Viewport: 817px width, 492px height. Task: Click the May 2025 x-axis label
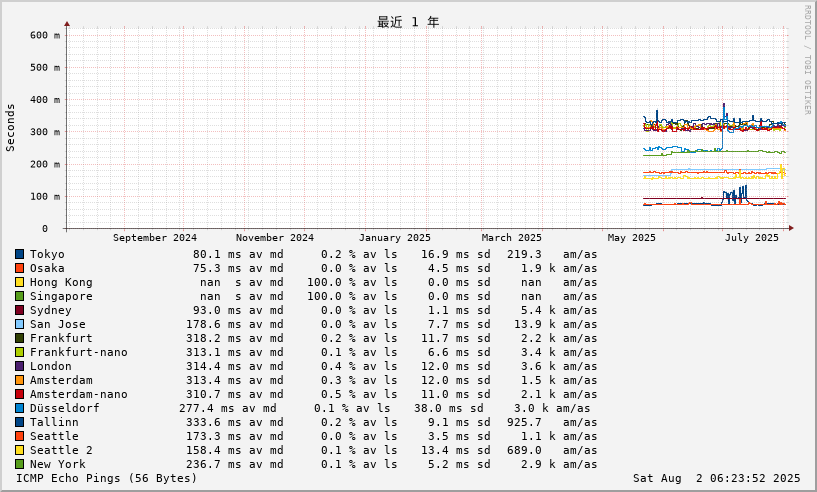coord(632,238)
